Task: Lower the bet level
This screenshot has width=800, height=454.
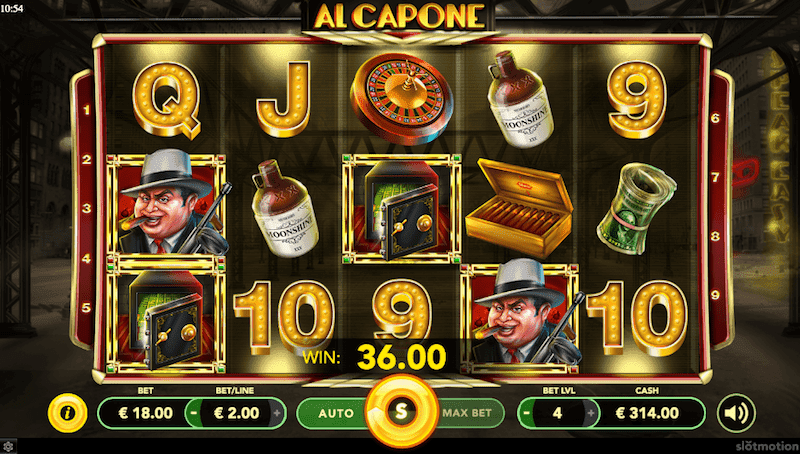Action: (x=526, y=413)
